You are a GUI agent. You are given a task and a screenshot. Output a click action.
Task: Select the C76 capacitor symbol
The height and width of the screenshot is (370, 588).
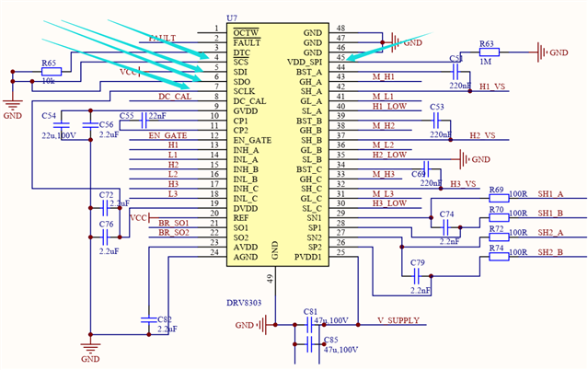pos(105,237)
